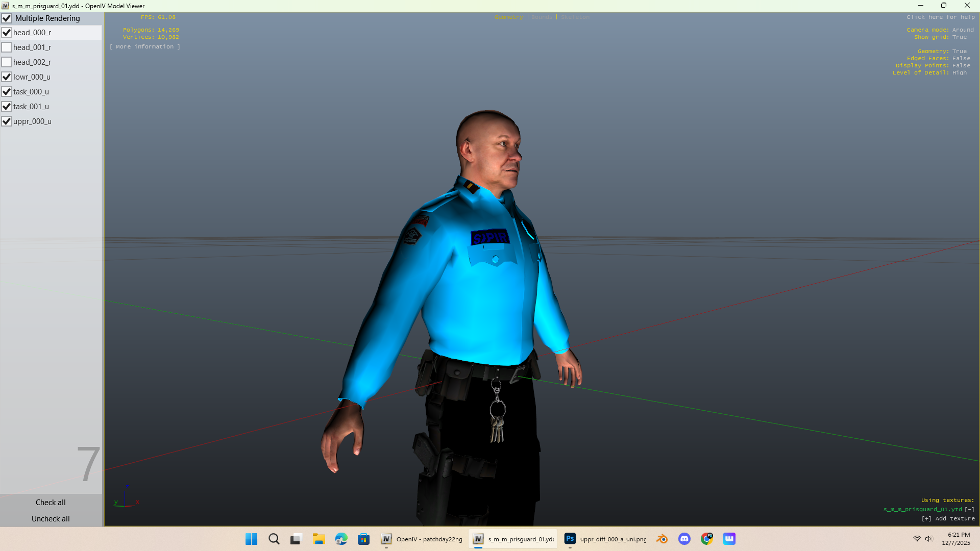Open Photoshop uppr_diff_000_a_uni.png window
This screenshot has width=980, height=551.
(x=605, y=539)
